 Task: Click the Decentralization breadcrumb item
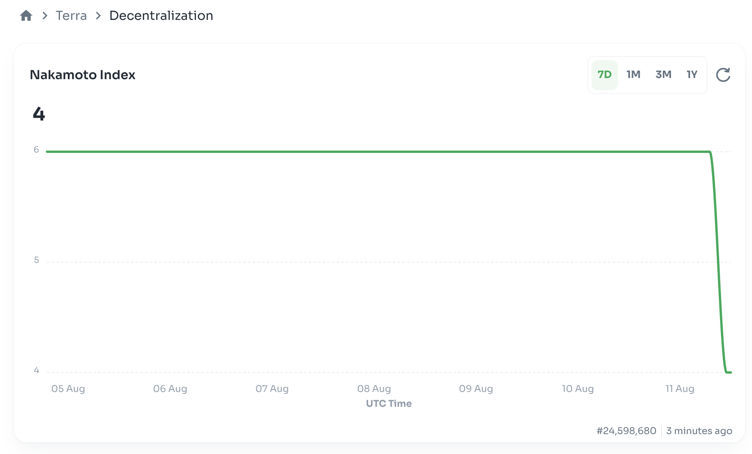tap(161, 16)
